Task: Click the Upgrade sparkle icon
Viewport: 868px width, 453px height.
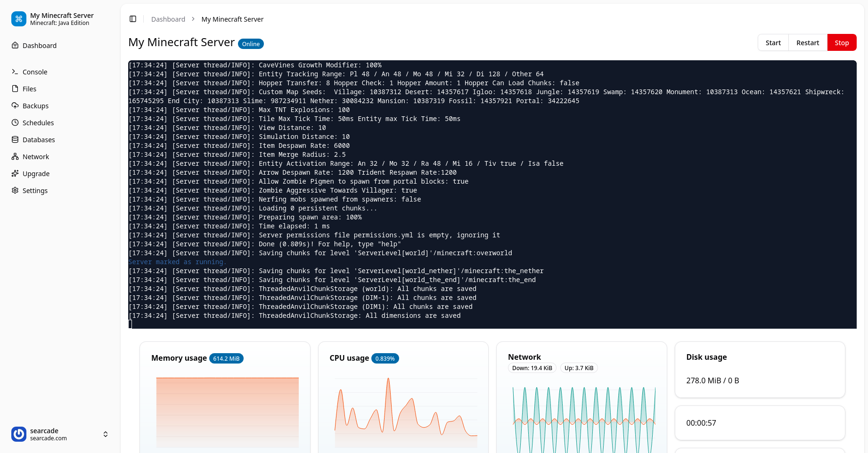Action: 15,173
